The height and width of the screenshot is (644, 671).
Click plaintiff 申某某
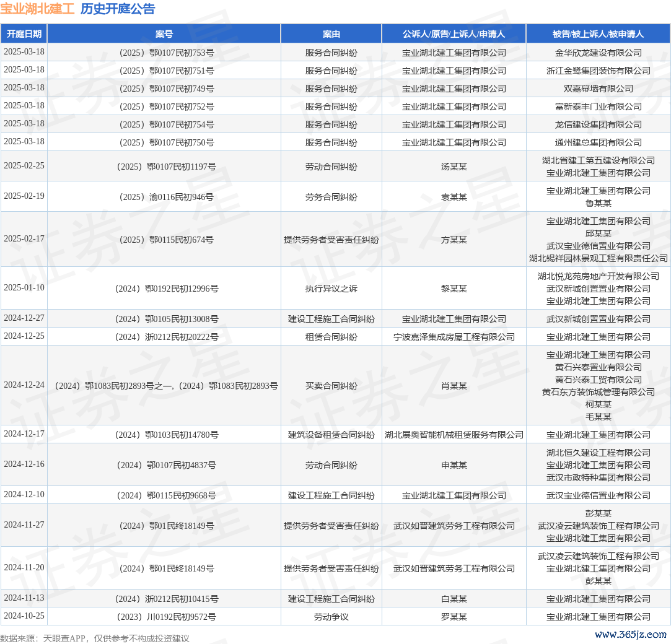point(454,465)
